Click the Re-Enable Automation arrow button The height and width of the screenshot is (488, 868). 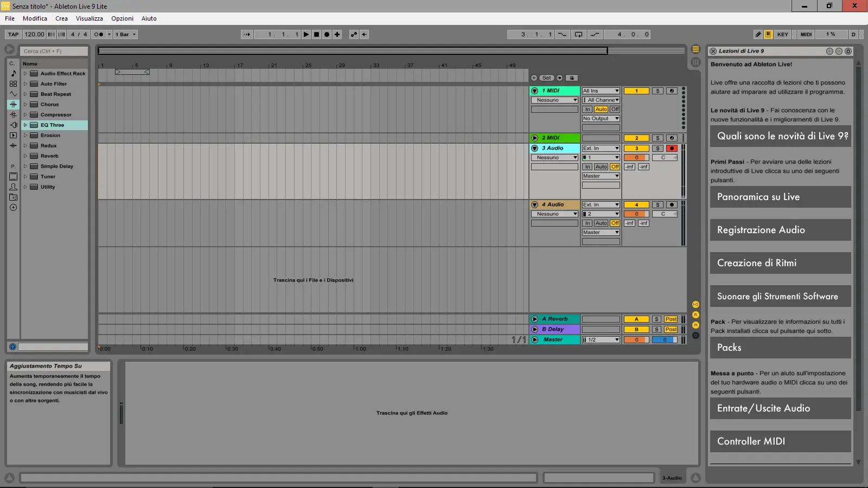click(x=364, y=34)
